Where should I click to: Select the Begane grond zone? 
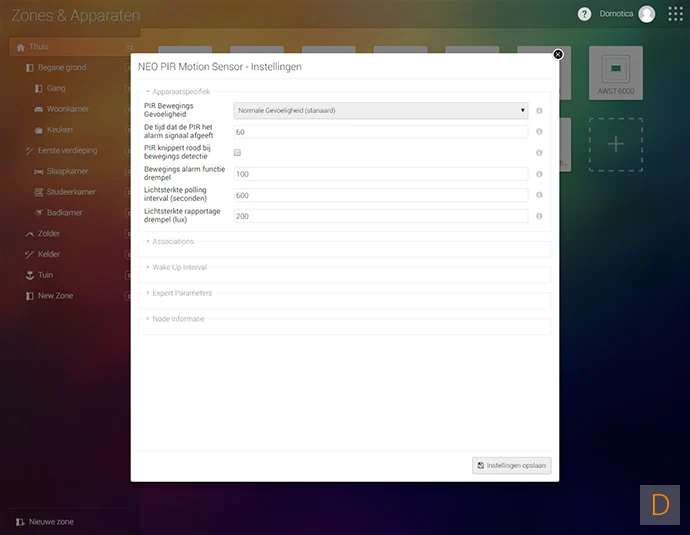[x=62, y=67]
